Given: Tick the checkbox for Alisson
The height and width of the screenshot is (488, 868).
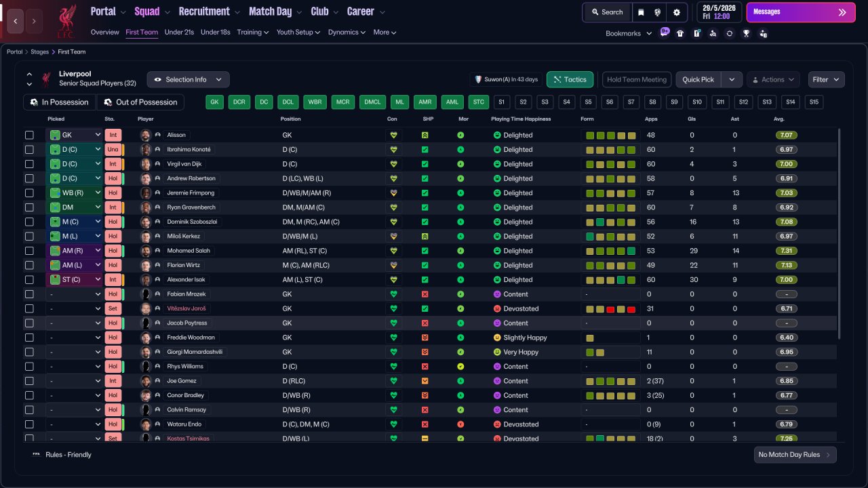Looking at the screenshot, I should pyautogui.click(x=29, y=136).
